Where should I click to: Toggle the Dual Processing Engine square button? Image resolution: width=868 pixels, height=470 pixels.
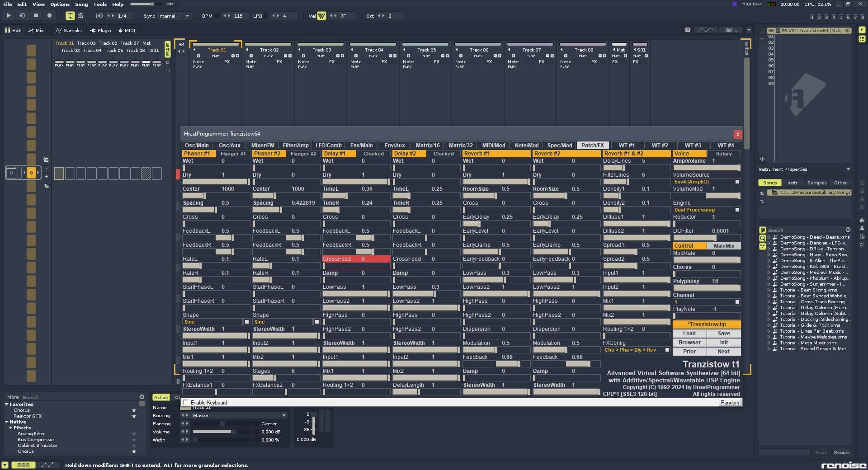737,210
